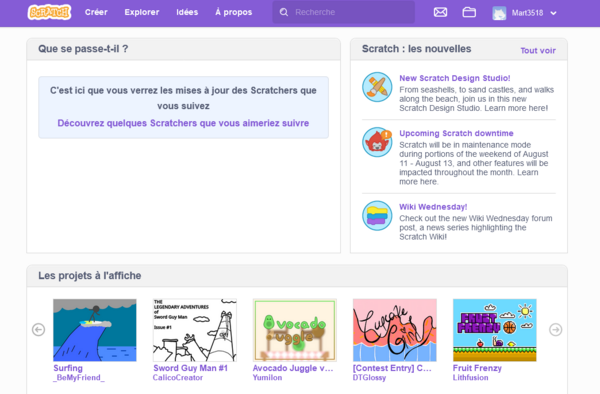Visit author Lithfusion profile
600x394 pixels.
tap(470, 378)
